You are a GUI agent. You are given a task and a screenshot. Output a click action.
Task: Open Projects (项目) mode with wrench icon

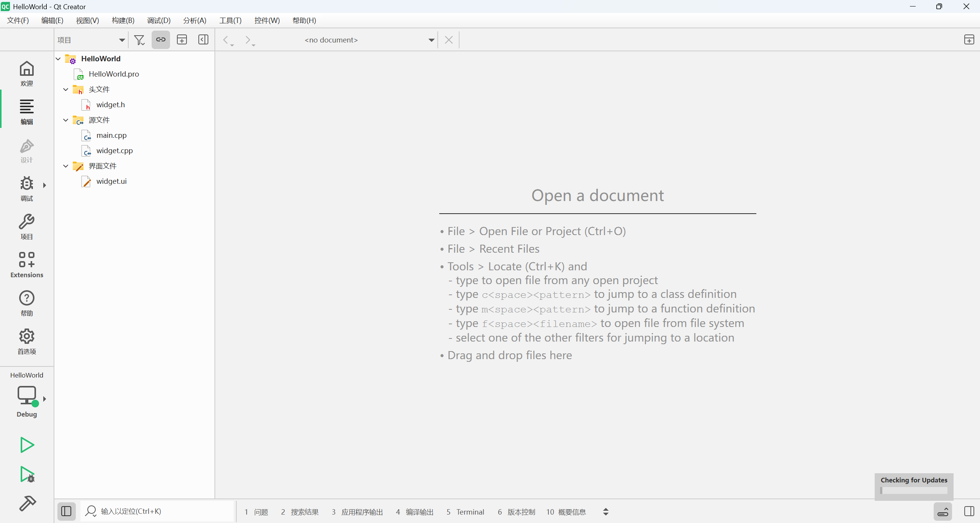click(26, 227)
